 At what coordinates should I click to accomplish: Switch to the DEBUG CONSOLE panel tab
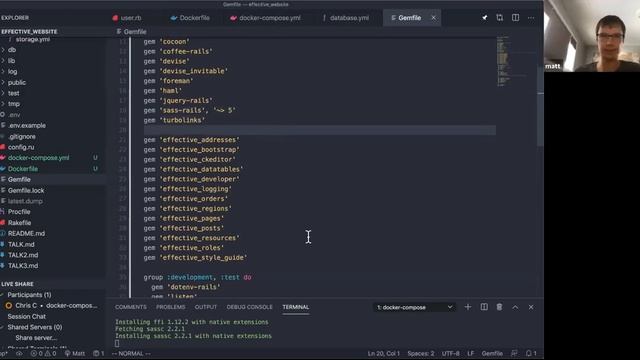249,307
